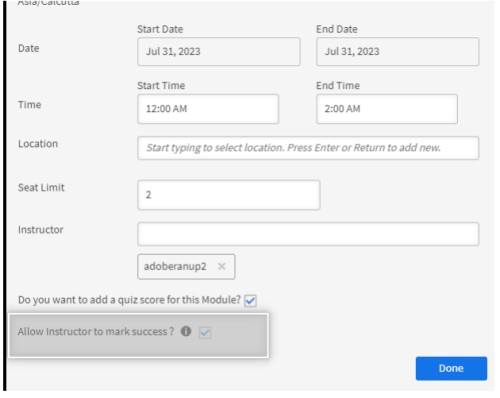Click the Start Date label

pyautogui.click(x=160, y=29)
